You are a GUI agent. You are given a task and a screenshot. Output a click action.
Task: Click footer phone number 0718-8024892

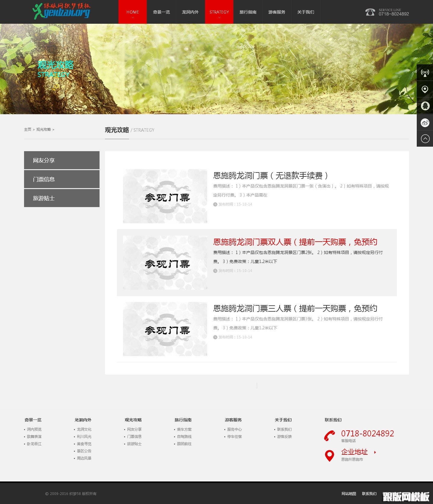pos(367,433)
